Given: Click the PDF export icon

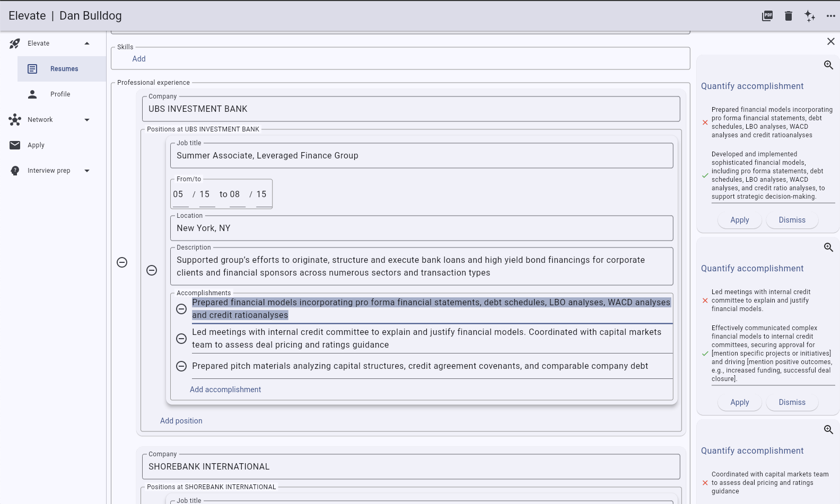Looking at the screenshot, I should pyautogui.click(x=767, y=16).
